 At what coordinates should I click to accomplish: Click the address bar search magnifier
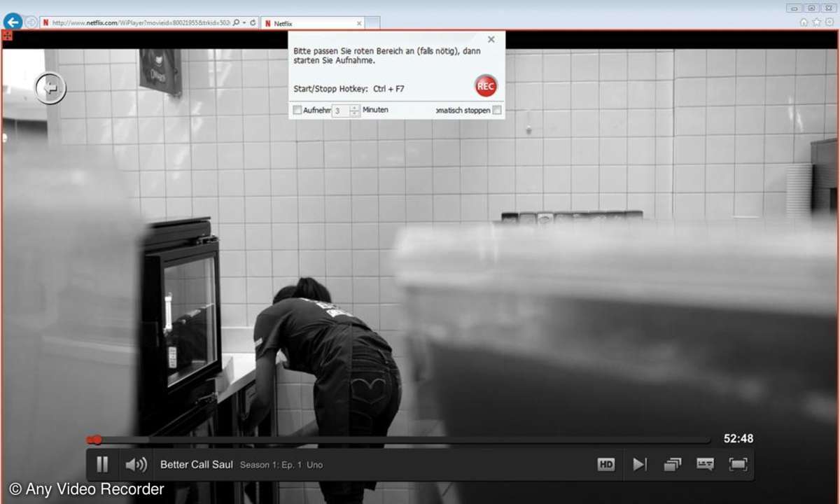(x=236, y=22)
